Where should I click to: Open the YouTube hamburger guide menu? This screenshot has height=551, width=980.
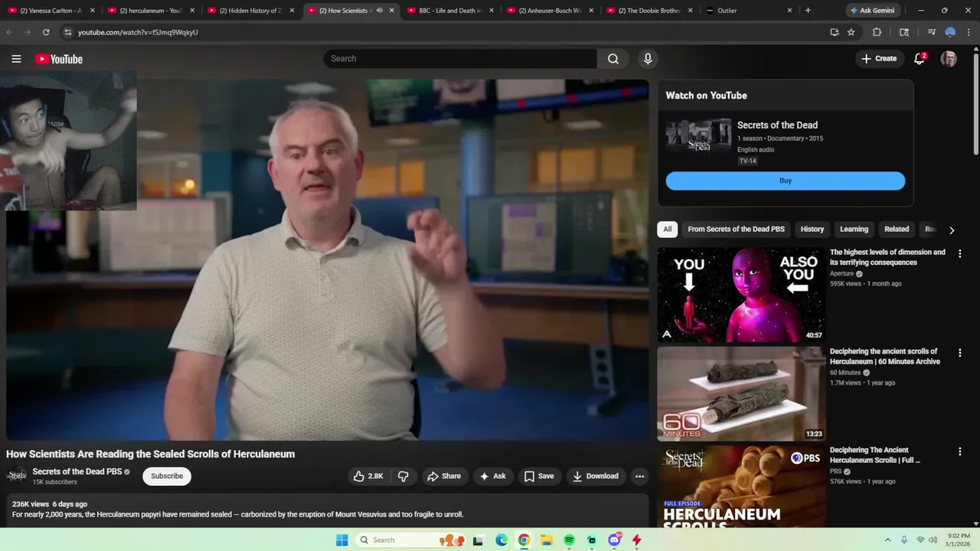(x=16, y=59)
